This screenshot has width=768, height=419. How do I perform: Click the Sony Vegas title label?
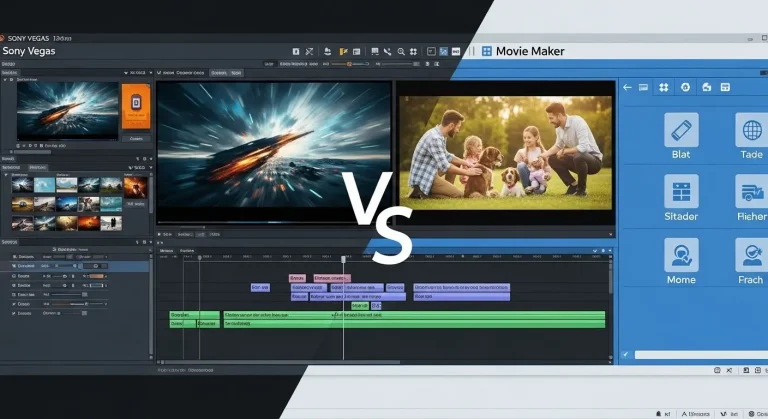[29, 51]
